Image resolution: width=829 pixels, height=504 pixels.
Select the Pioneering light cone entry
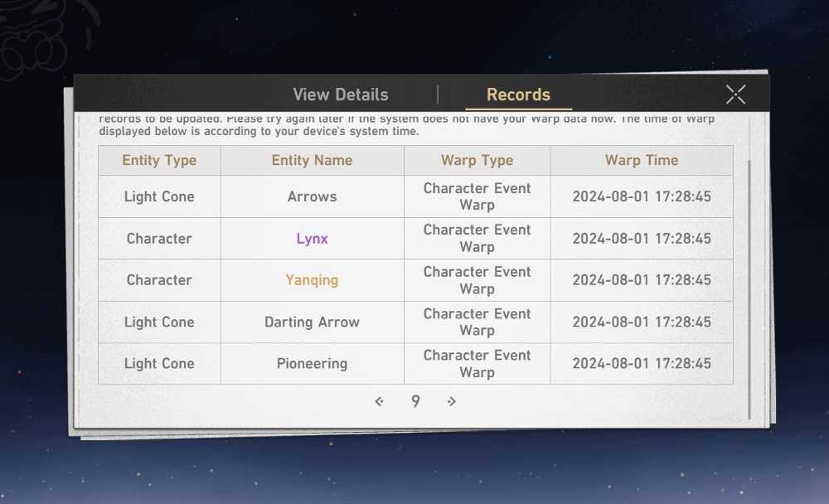pyautogui.click(x=312, y=364)
